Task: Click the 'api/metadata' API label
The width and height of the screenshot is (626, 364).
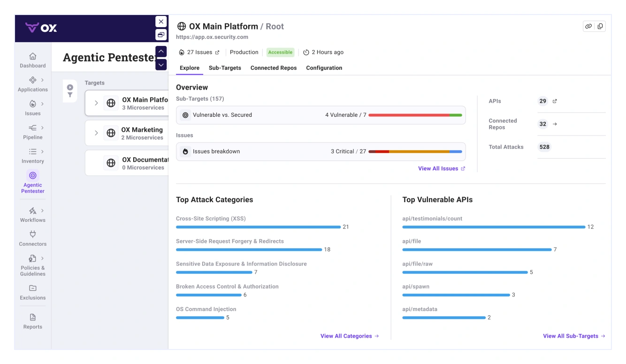Action: (x=420, y=309)
